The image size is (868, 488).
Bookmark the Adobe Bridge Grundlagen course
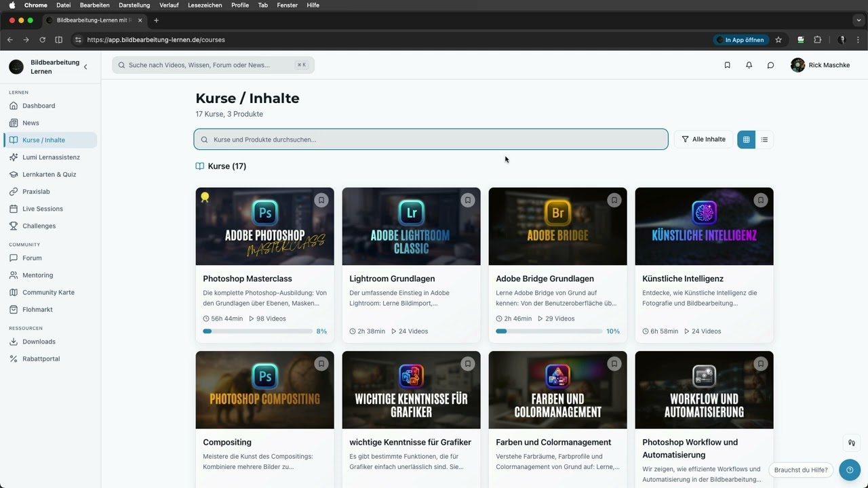[614, 200]
